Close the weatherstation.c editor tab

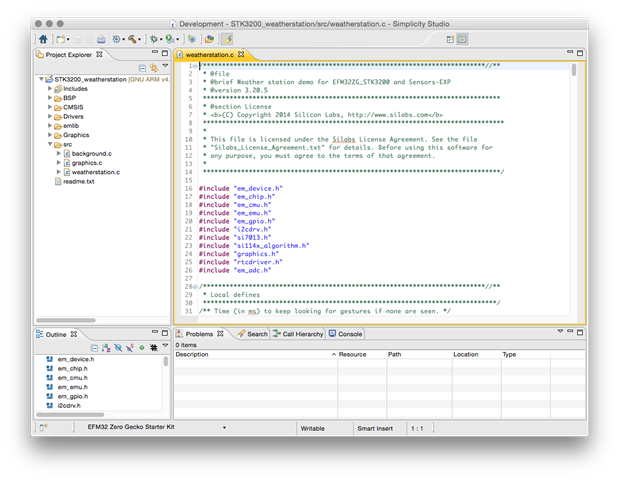point(241,54)
